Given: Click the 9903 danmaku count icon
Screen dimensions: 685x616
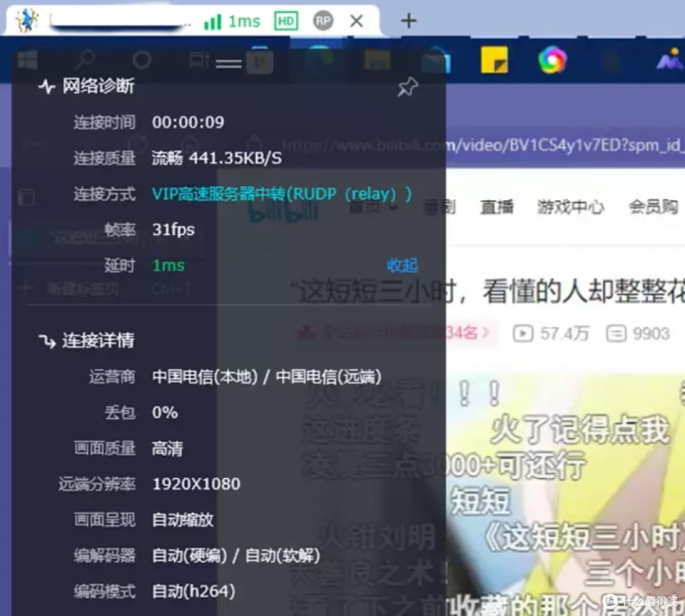Looking at the screenshot, I should (616, 333).
